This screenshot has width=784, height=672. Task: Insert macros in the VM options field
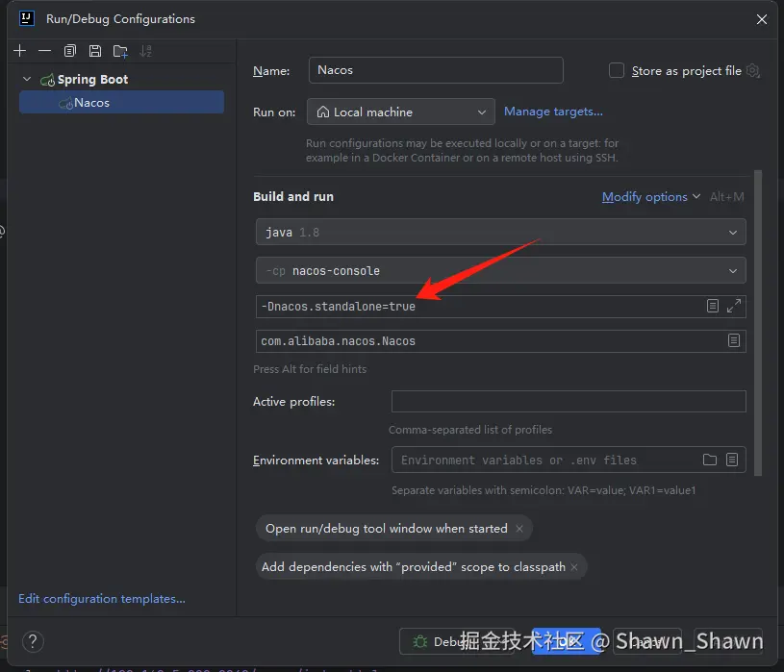713,307
